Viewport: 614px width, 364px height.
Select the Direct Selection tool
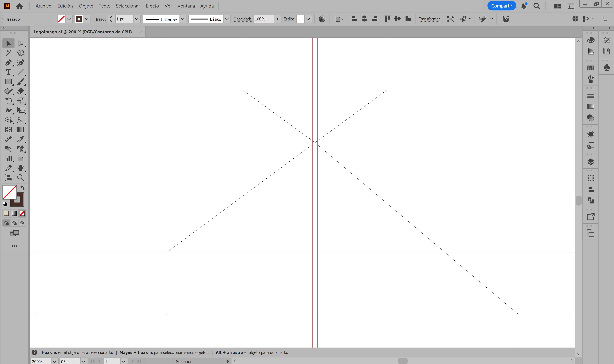click(x=21, y=43)
